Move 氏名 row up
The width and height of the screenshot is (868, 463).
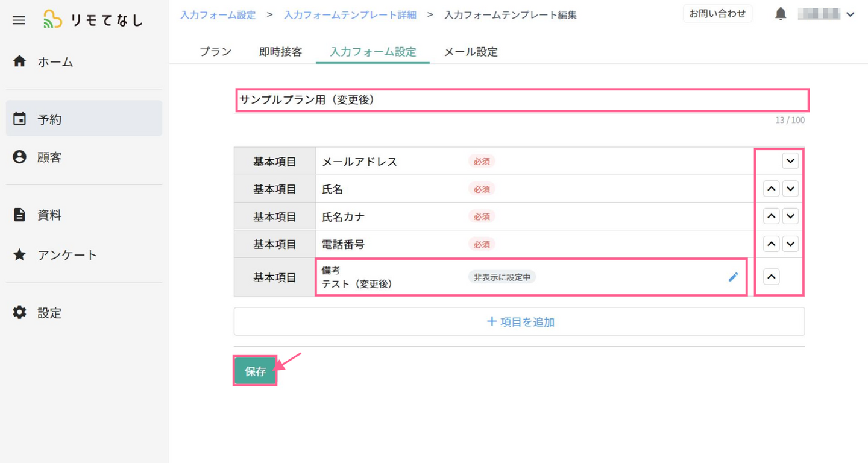[x=772, y=189]
